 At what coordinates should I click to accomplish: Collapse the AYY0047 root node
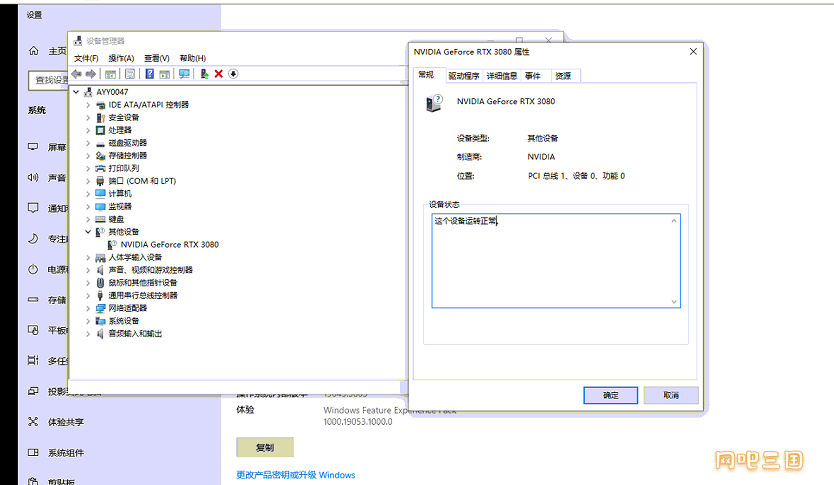point(76,91)
